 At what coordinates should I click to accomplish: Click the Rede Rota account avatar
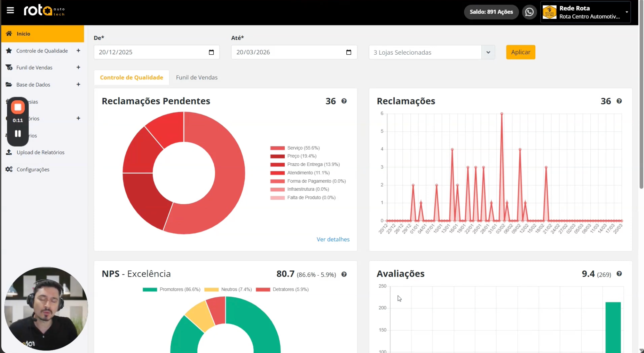click(x=550, y=12)
